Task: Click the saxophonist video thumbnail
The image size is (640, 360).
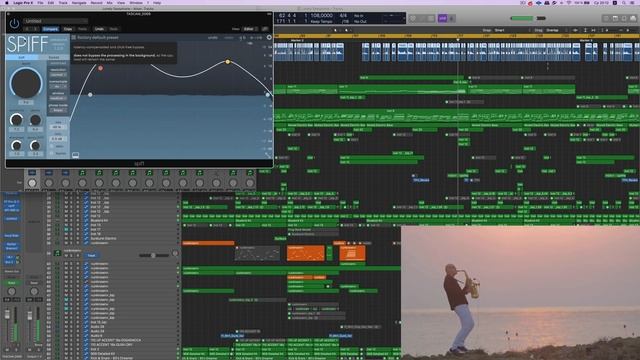Action: (520, 293)
